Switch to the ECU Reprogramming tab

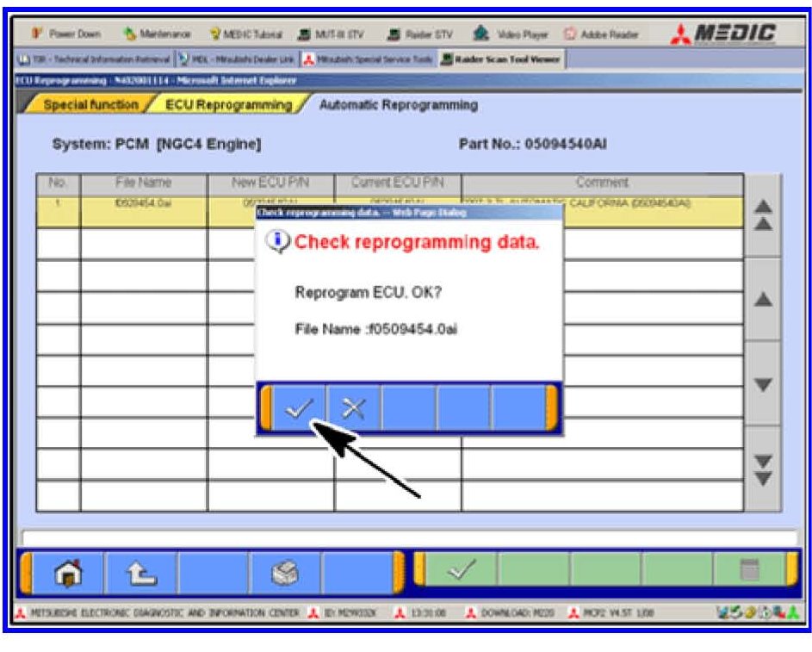[x=228, y=105]
